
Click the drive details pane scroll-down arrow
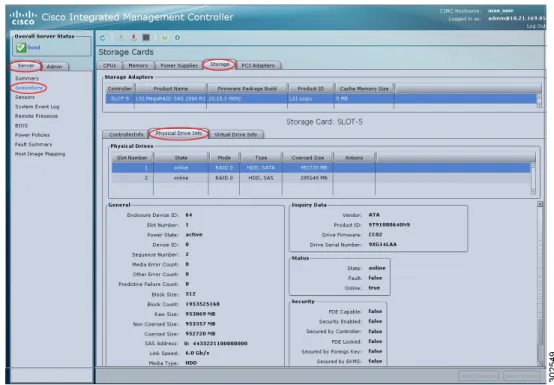point(540,363)
